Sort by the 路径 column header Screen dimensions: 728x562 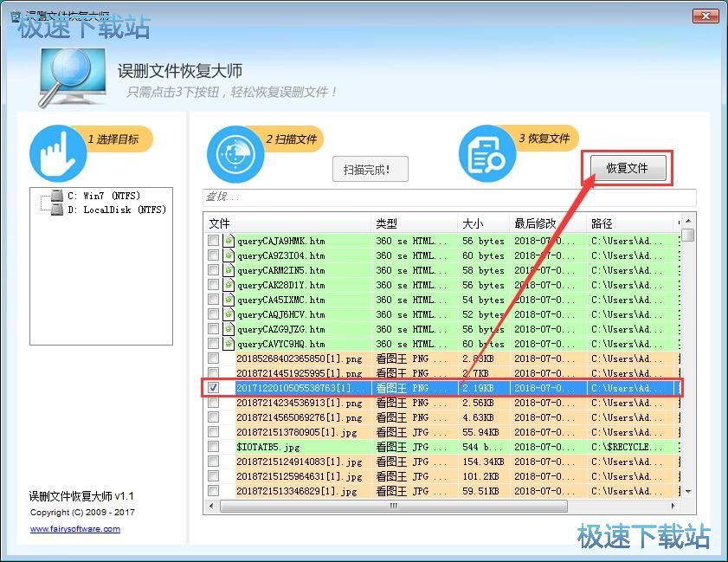[x=630, y=224]
